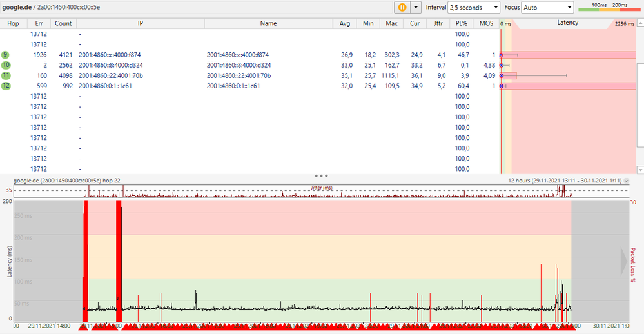Expand the 12 hours timeline range chevron
This screenshot has width=644, height=334.
tap(627, 181)
